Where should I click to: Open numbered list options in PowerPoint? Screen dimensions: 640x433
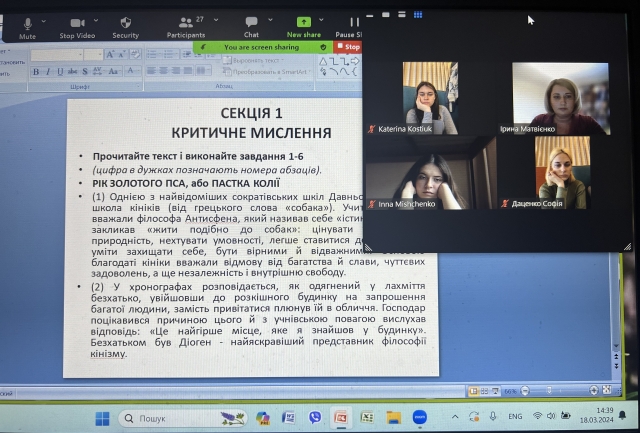(171, 54)
